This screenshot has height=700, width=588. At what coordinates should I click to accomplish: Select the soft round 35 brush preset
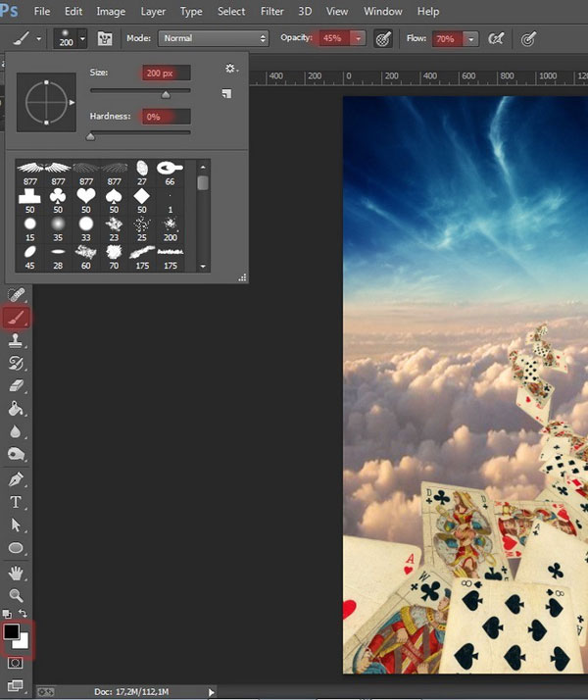point(58,228)
